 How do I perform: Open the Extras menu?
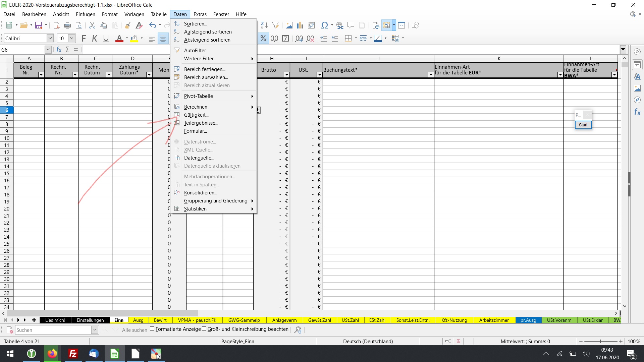200,14
